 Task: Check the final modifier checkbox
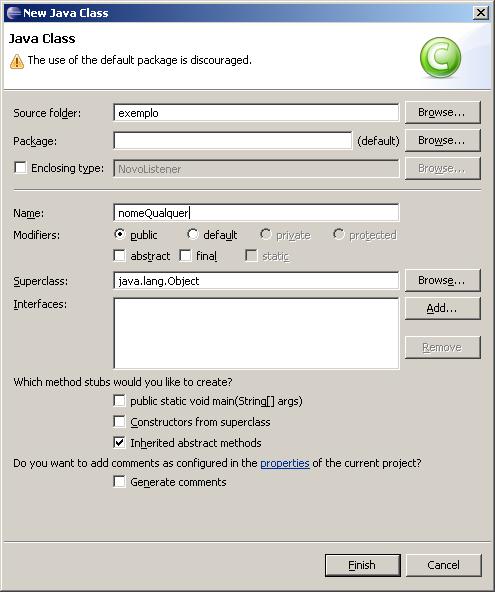click(185, 256)
